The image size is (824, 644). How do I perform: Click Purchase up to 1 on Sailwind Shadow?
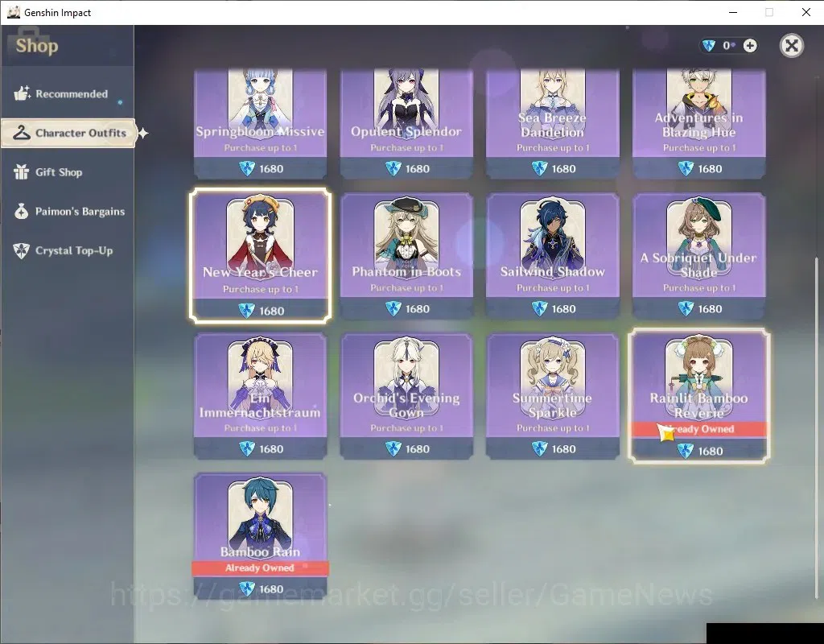[552, 288]
